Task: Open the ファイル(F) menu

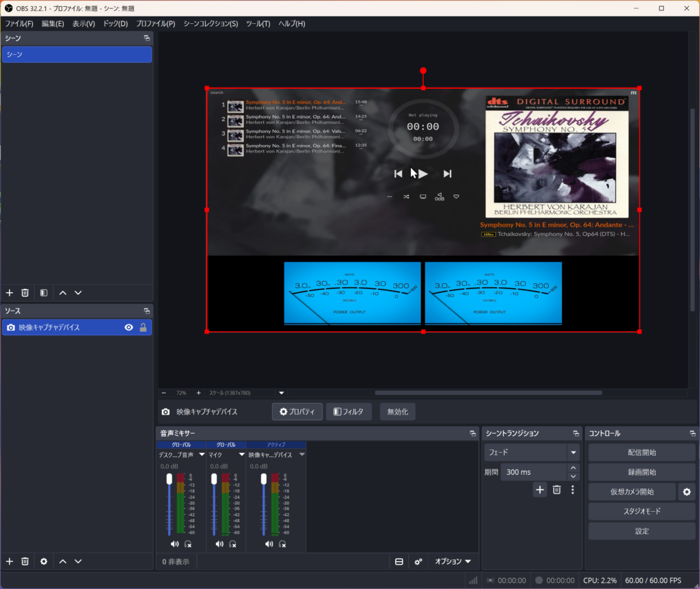Action: [18, 24]
